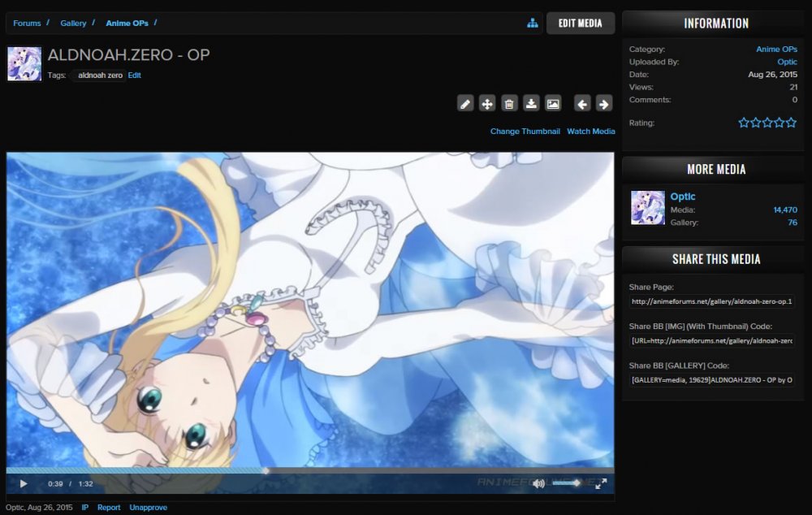Screen dimensions: 812x515
Task: Click the 0:39 elapsed time display
Action: click(55, 484)
